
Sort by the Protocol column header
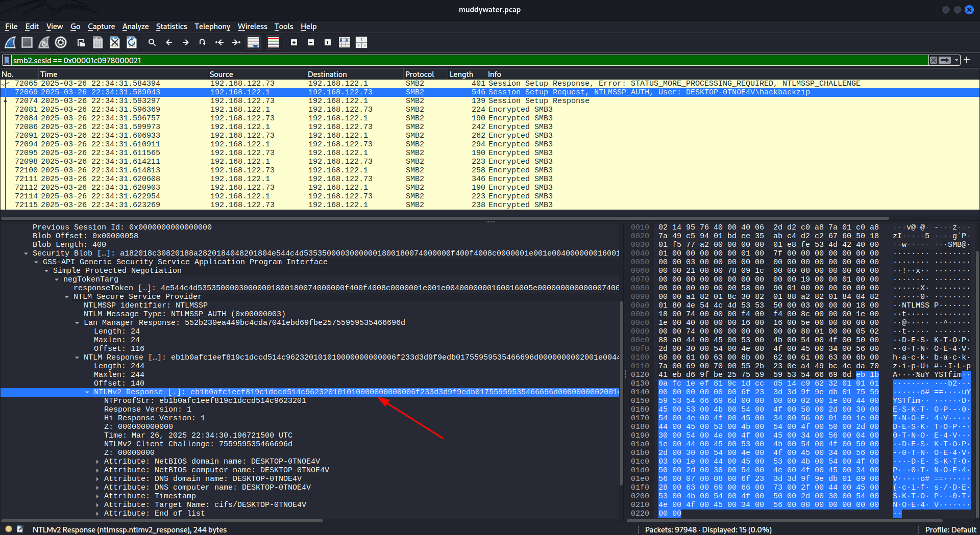click(426, 74)
